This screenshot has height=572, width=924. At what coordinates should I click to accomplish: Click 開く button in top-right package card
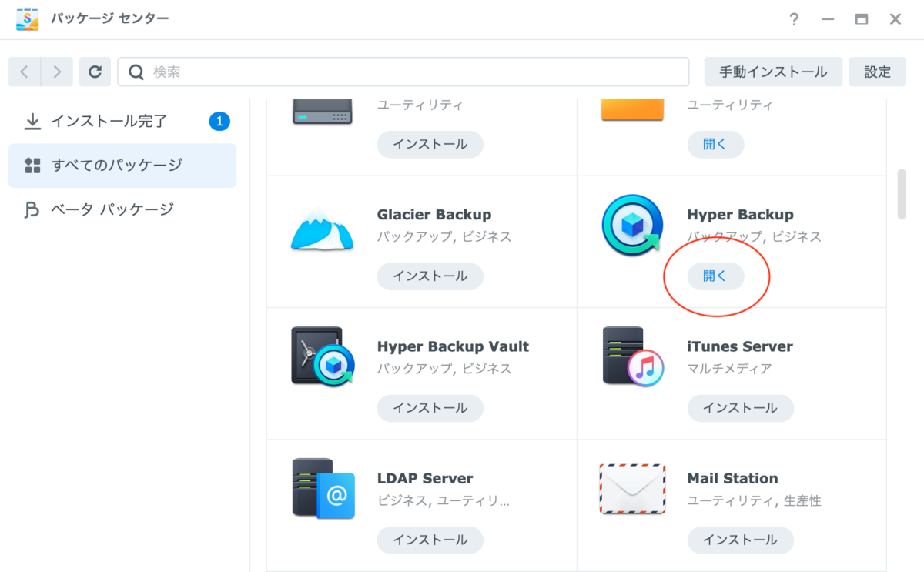[715, 144]
